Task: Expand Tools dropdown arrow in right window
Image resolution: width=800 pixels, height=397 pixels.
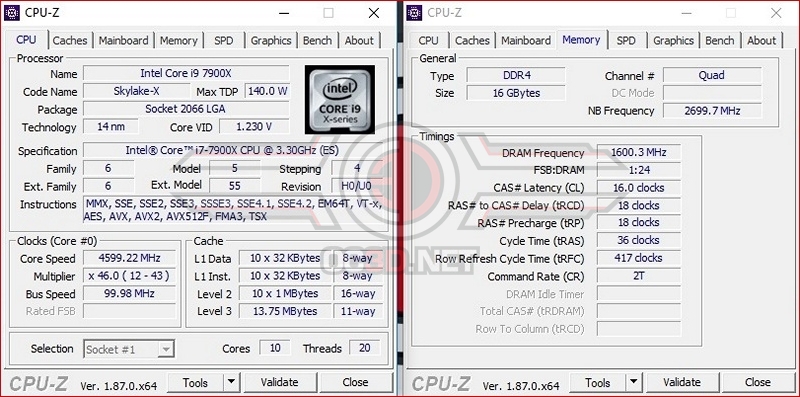Action: [x=634, y=382]
